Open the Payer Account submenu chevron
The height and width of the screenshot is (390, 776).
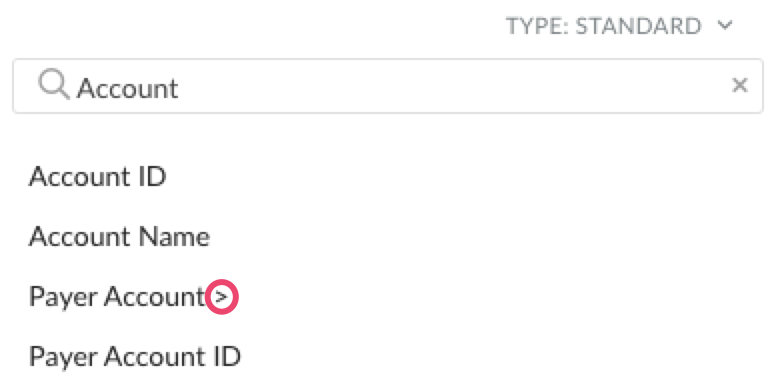222,297
